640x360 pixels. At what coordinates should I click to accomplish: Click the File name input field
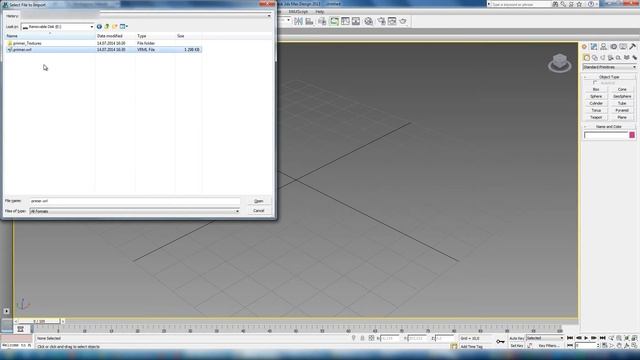coord(135,201)
